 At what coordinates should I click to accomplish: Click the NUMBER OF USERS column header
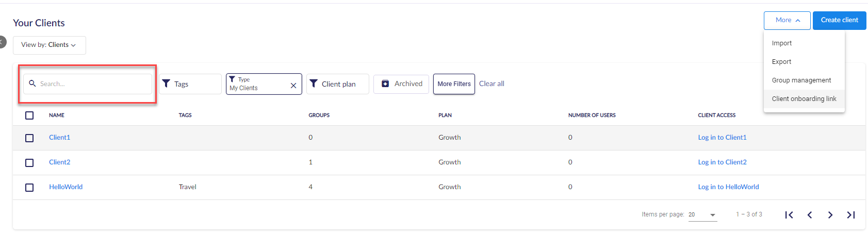592,115
